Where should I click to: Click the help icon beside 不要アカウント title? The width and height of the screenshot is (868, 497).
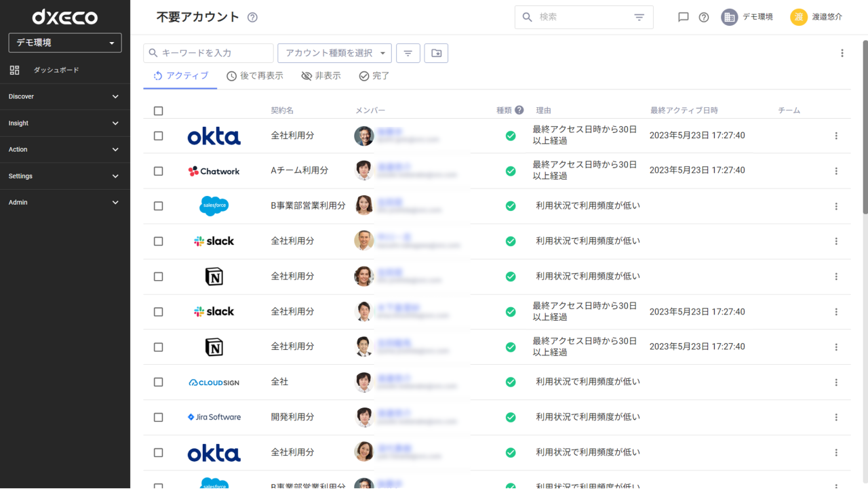[x=252, y=18]
